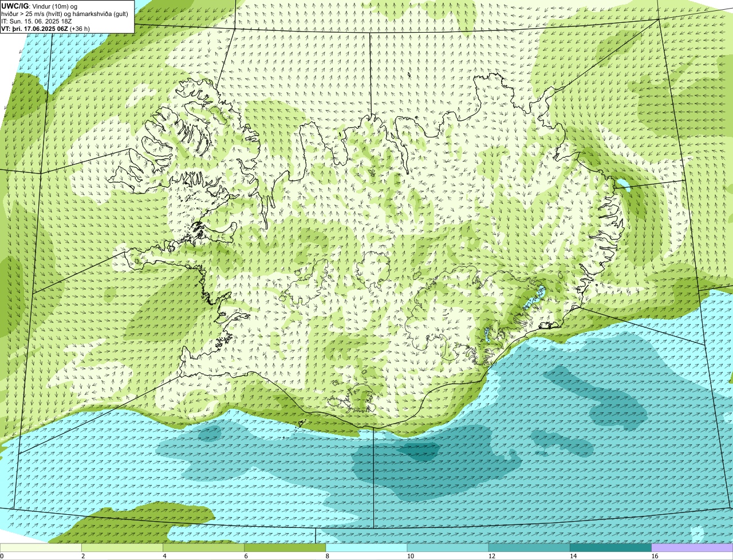Click the legend tick label "14"
The image size is (733, 560).
(x=573, y=556)
